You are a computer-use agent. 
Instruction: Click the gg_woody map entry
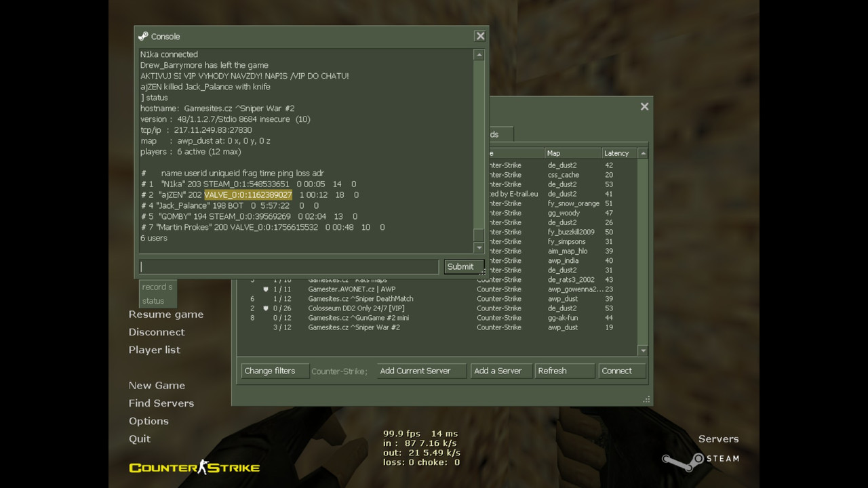point(564,213)
